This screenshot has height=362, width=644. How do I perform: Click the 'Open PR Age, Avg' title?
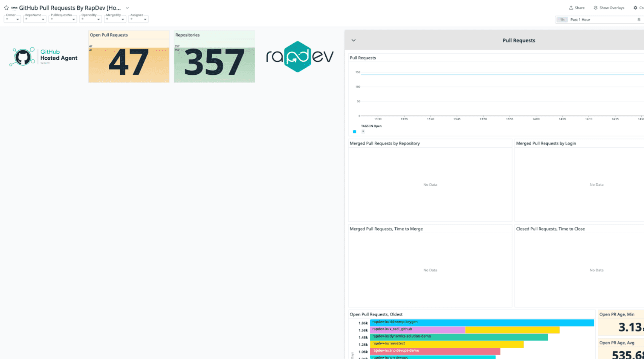click(x=617, y=343)
